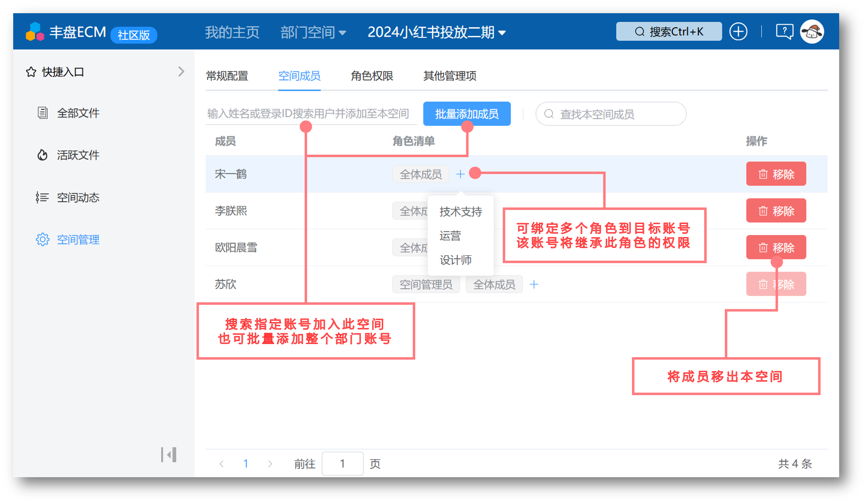The height and width of the screenshot is (504, 866).
Task: Click the disabled 移除 button for 苏欣
Action: pos(776,284)
